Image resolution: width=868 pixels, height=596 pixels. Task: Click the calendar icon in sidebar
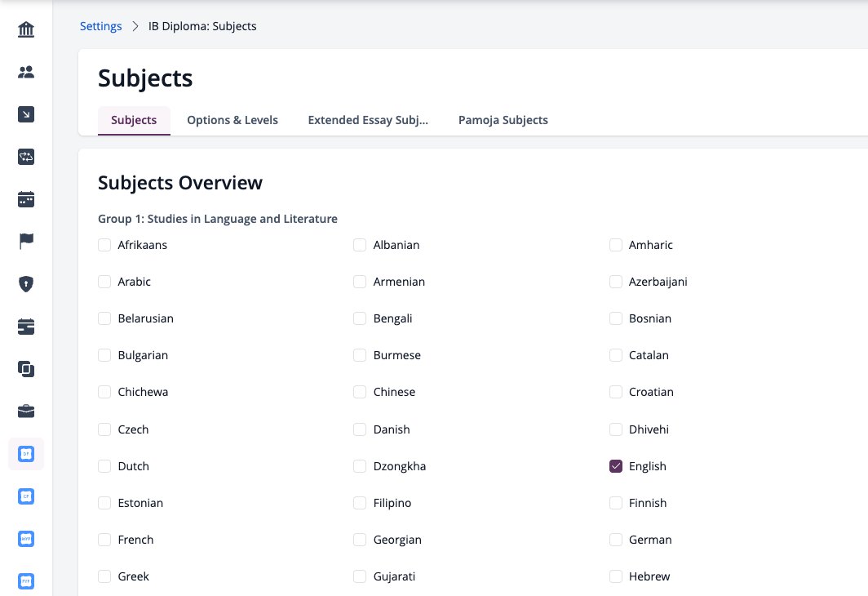pyautogui.click(x=26, y=199)
